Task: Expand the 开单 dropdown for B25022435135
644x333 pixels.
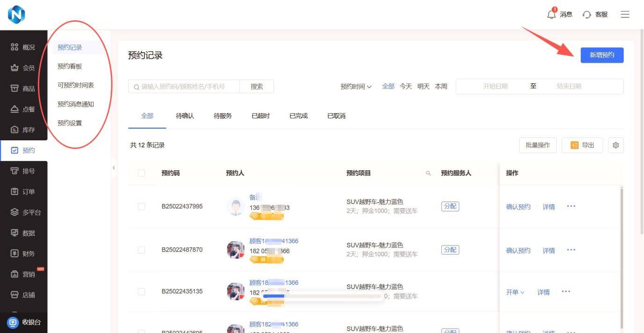Action: (x=515, y=292)
